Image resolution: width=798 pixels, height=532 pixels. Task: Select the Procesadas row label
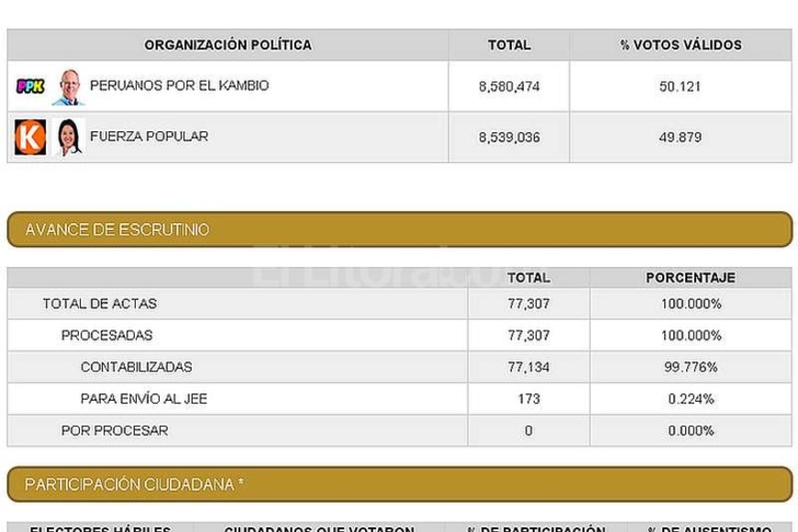(106, 336)
